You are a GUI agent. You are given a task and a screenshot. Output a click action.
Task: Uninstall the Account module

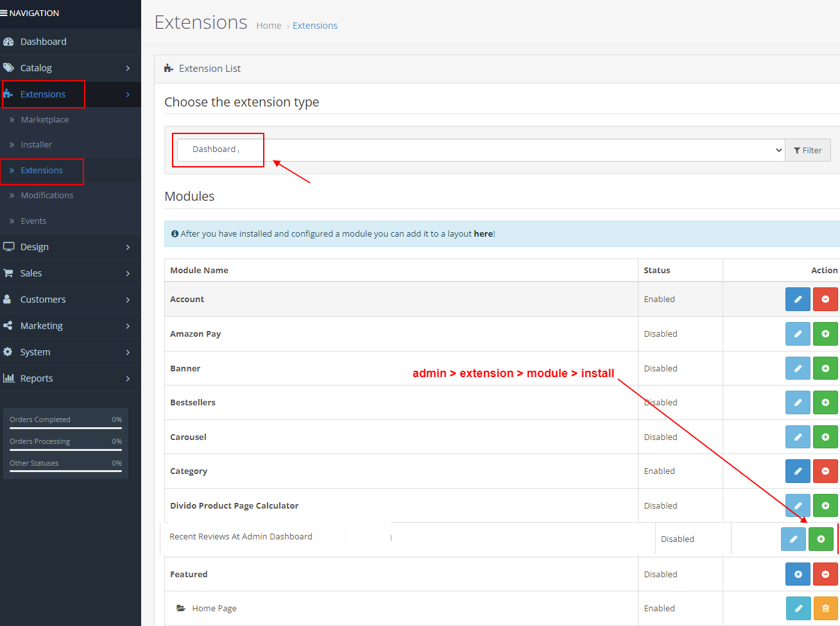tap(825, 299)
